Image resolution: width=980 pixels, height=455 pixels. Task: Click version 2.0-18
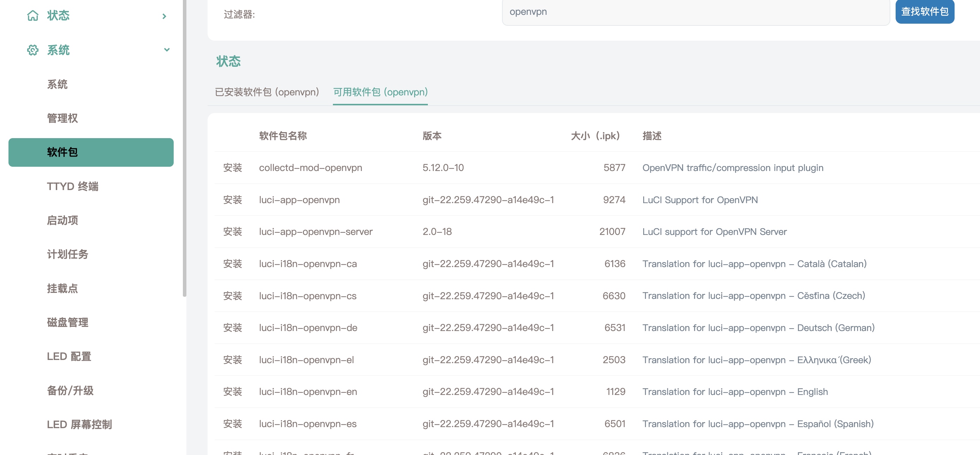coord(437,231)
